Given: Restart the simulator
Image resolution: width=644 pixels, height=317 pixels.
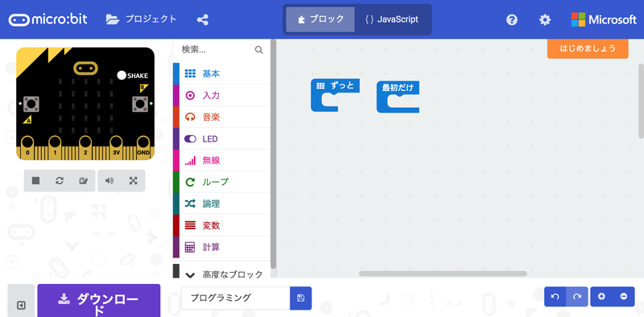Looking at the screenshot, I should pos(60,181).
